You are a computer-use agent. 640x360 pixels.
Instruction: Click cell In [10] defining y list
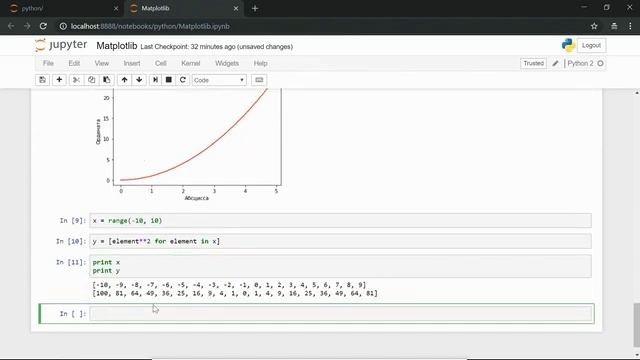pyautogui.click(x=340, y=241)
